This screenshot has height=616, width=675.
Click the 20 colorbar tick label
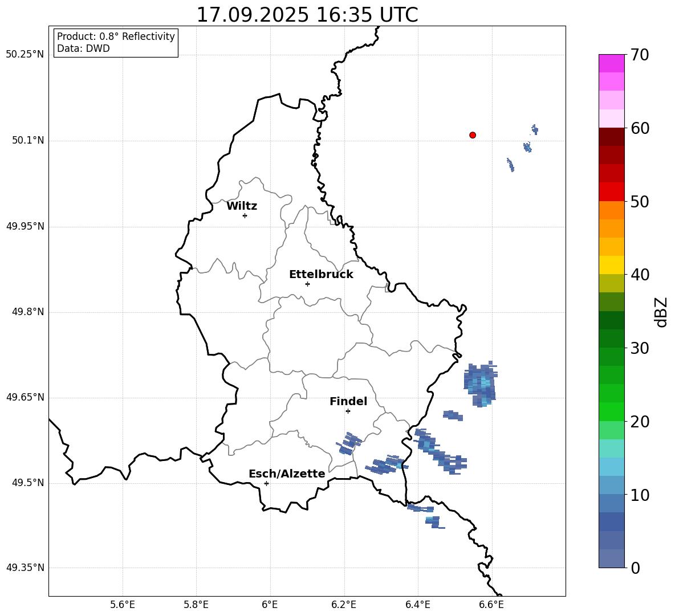click(x=640, y=421)
